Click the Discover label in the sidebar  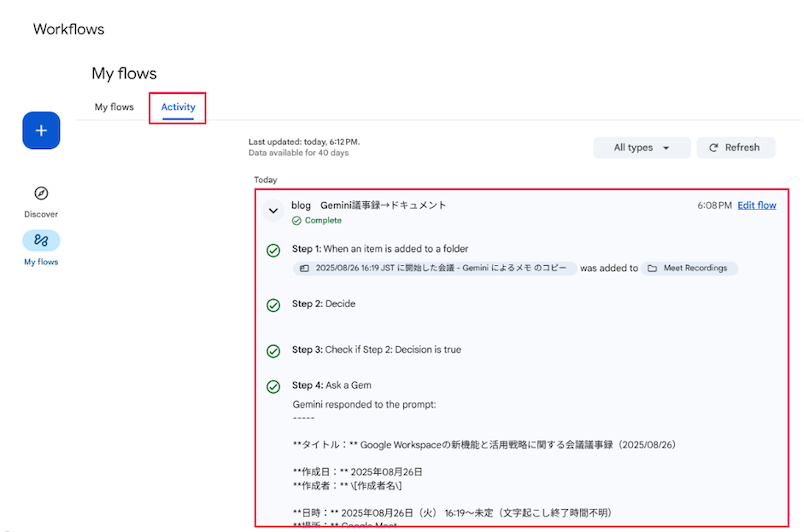pos(41,214)
